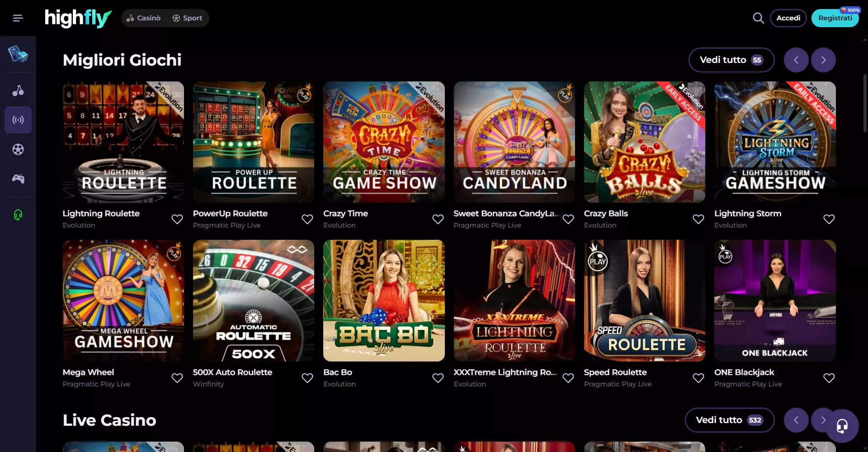
Task: Click the game controller sidebar icon
Action: click(x=18, y=179)
